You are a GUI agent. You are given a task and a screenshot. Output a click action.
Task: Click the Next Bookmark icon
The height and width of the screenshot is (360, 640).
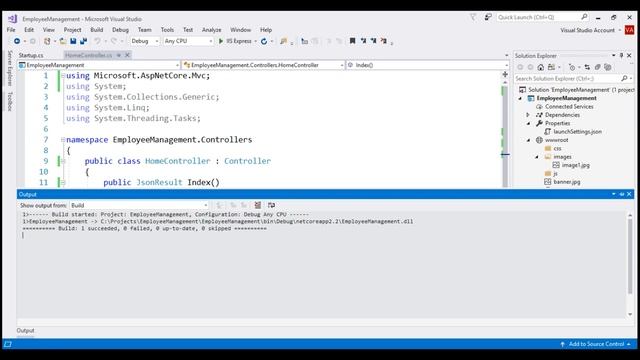point(373,41)
